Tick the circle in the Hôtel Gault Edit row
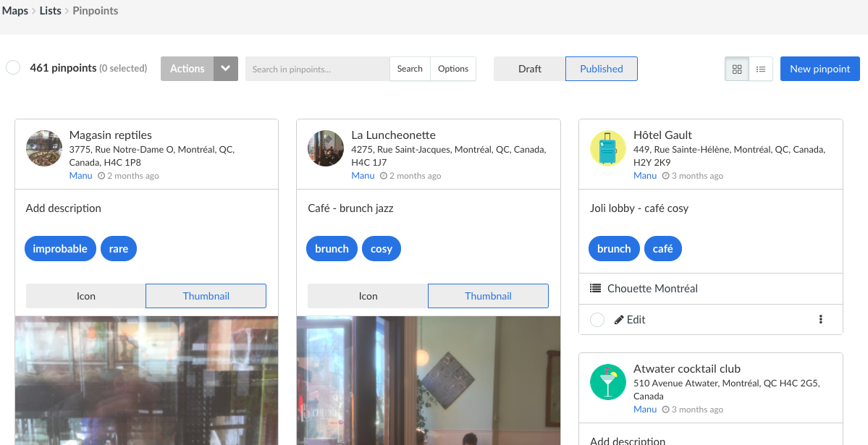The height and width of the screenshot is (445, 868). (x=597, y=319)
